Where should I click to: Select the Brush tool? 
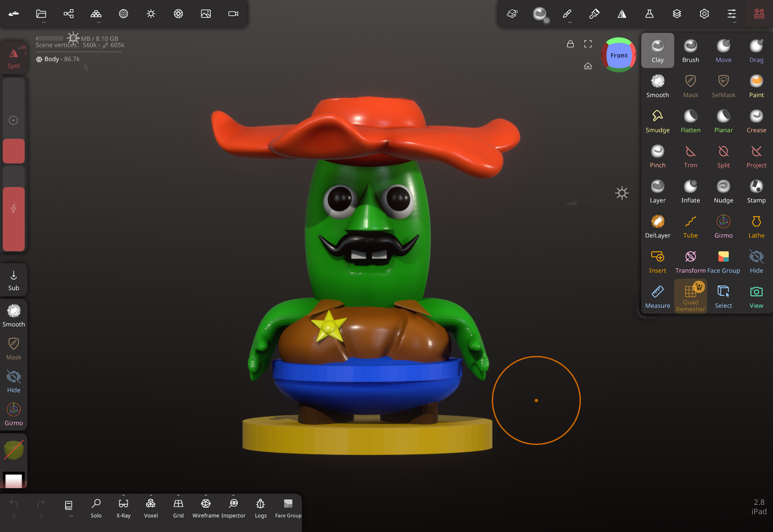[x=690, y=51]
